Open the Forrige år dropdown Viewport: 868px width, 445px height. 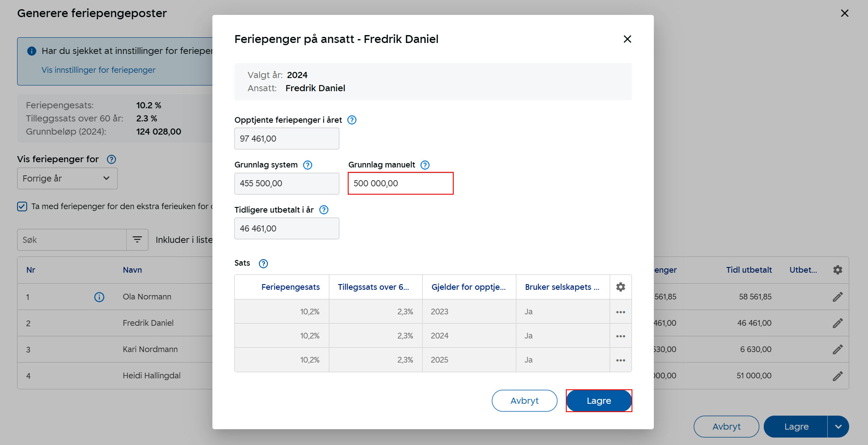[x=67, y=178]
